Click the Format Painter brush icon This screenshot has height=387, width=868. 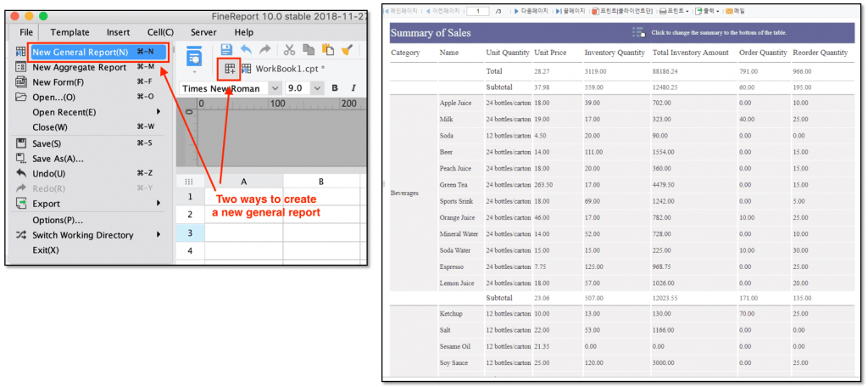pyautogui.click(x=347, y=49)
